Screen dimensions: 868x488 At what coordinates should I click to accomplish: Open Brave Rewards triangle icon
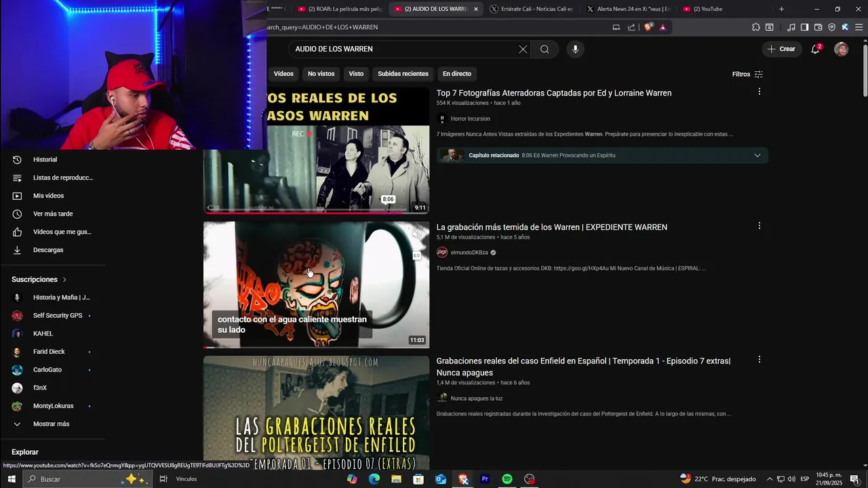coord(663,27)
